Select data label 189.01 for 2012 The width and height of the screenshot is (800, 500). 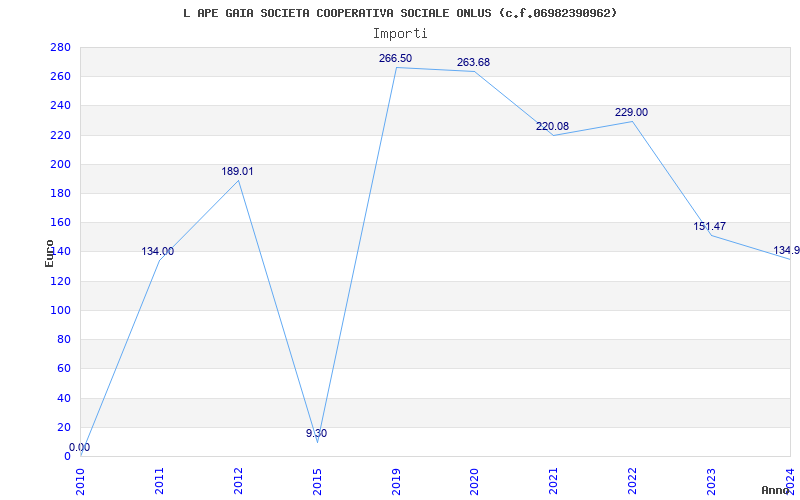pyautogui.click(x=237, y=171)
